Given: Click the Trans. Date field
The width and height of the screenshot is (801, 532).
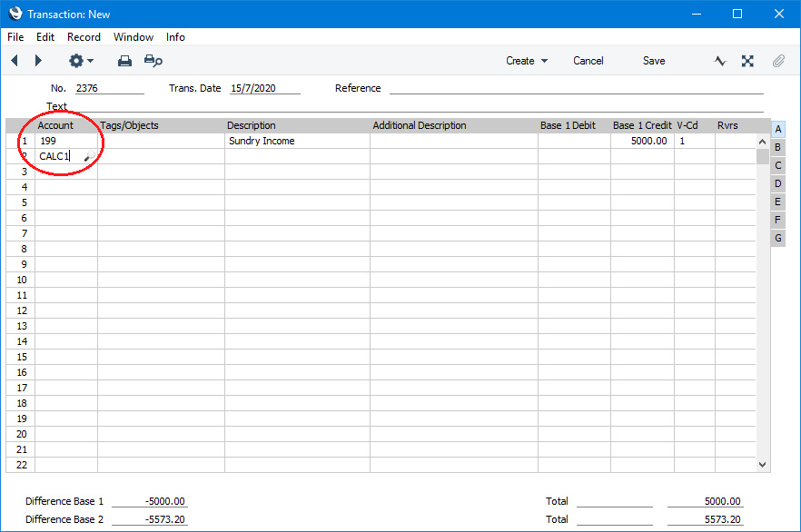Looking at the screenshot, I should 264,88.
